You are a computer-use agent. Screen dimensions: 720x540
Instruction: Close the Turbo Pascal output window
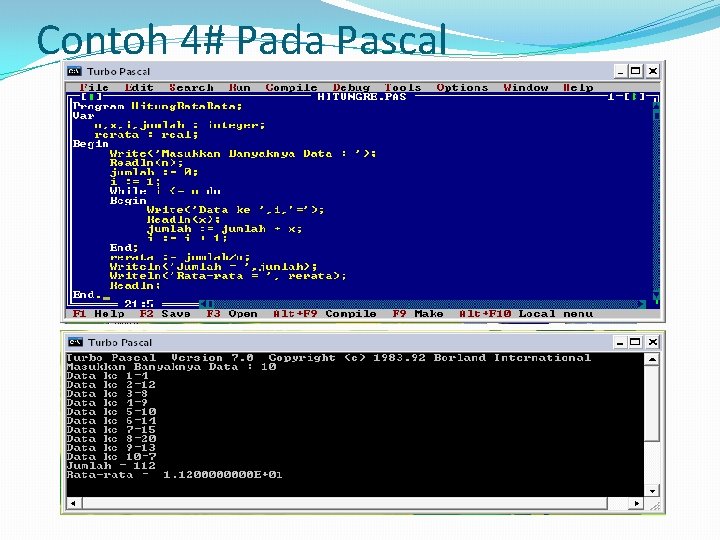click(x=652, y=342)
